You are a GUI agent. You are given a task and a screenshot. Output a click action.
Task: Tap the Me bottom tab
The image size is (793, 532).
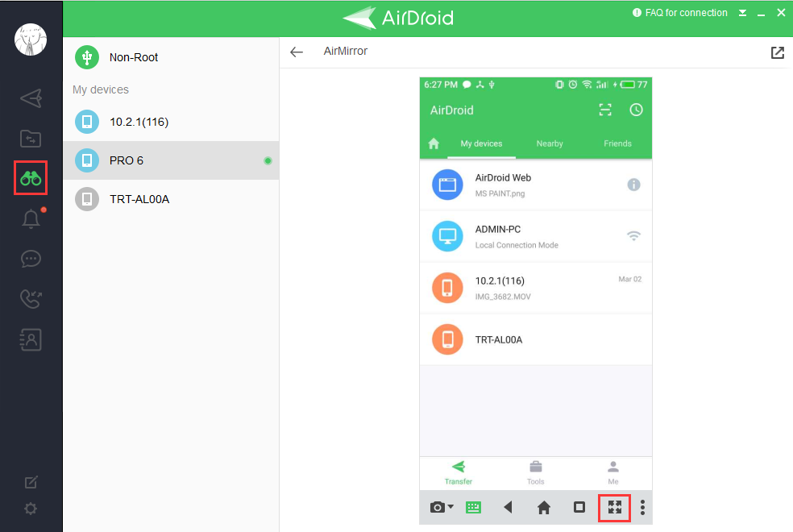pyautogui.click(x=613, y=473)
